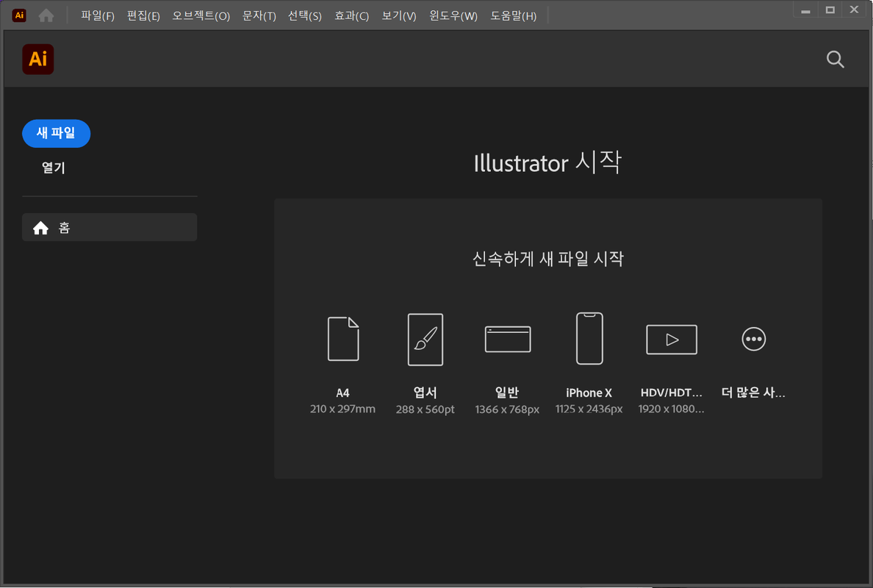This screenshot has height=588, width=873.
Task: Maximize the Illustrator window
Action: 830,10
